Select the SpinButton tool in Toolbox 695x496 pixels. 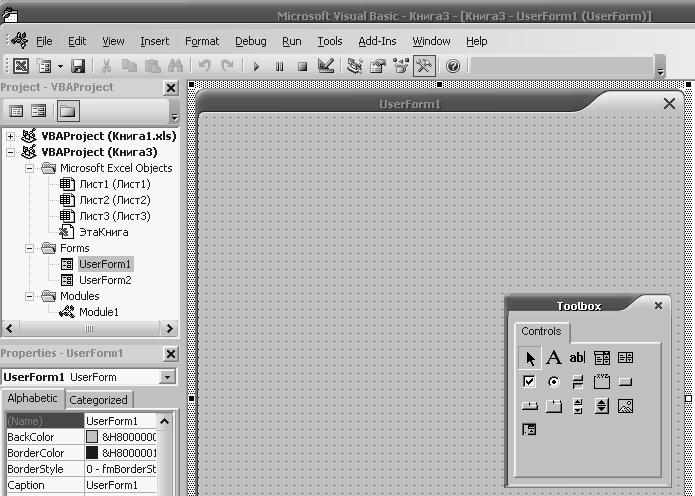click(x=601, y=406)
